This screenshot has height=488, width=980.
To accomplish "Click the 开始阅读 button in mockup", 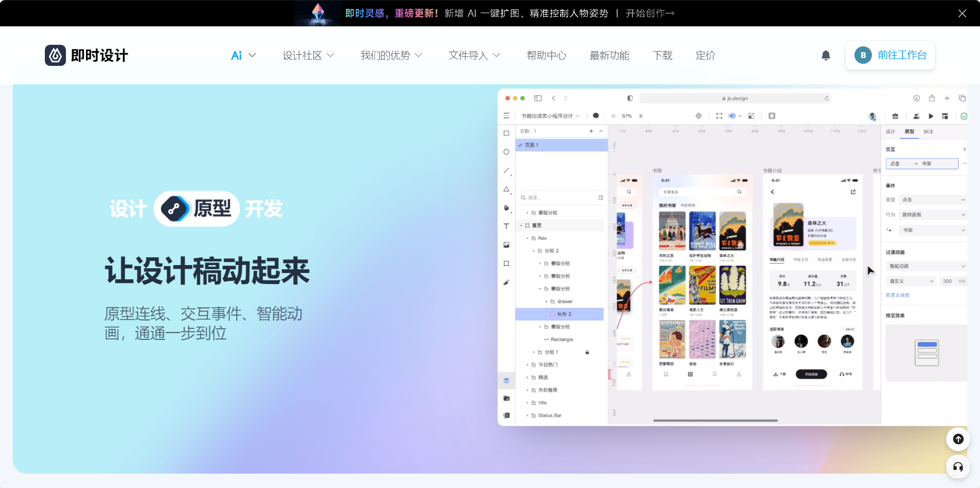I will (x=811, y=374).
